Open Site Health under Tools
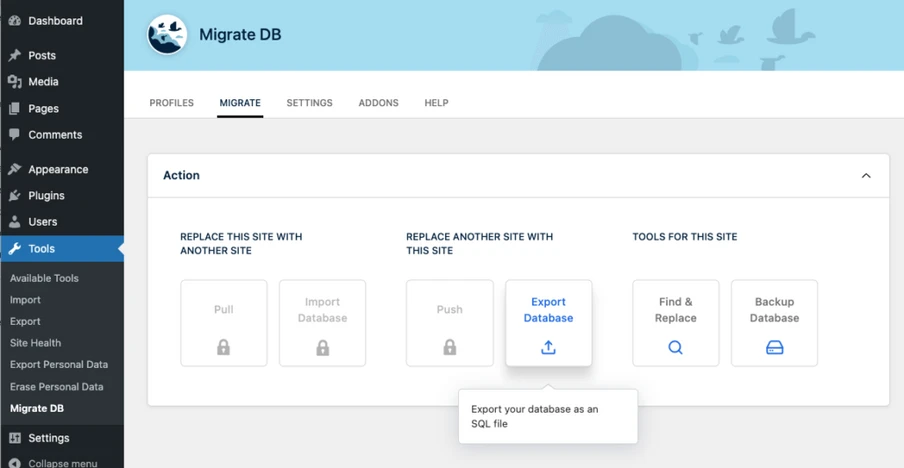This screenshot has width=904, height=468. [35, 343]
